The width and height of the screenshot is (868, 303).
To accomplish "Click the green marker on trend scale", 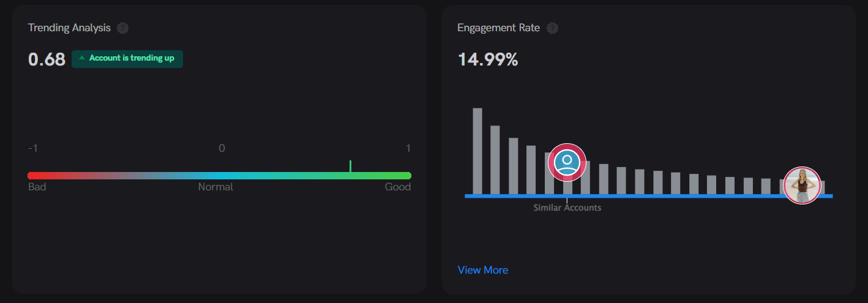I will click(x=350, y=166).
